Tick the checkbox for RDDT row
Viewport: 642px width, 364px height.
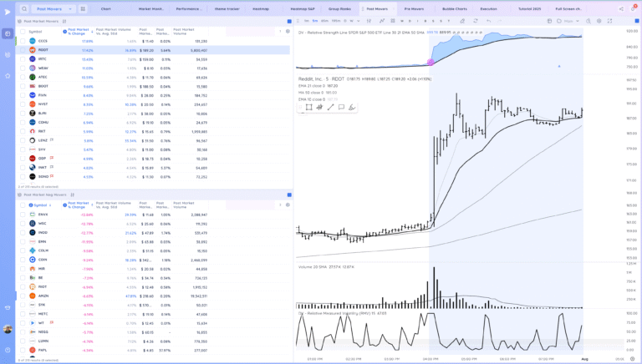tap(23, 50)
